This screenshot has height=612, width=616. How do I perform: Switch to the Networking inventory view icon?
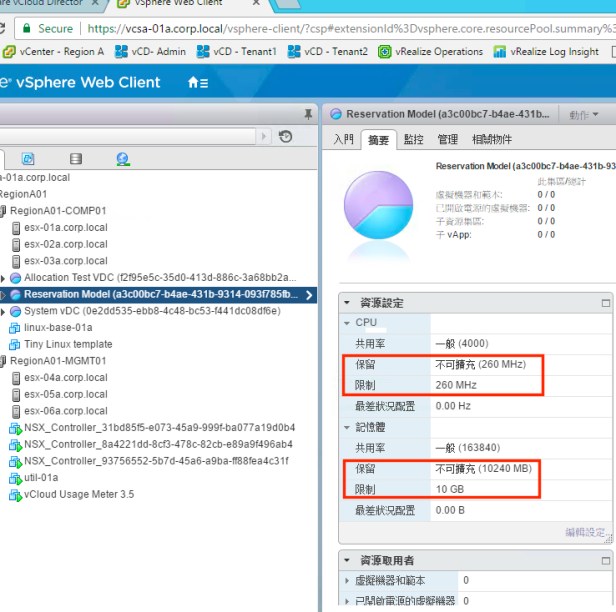click(x=123, y=159)
